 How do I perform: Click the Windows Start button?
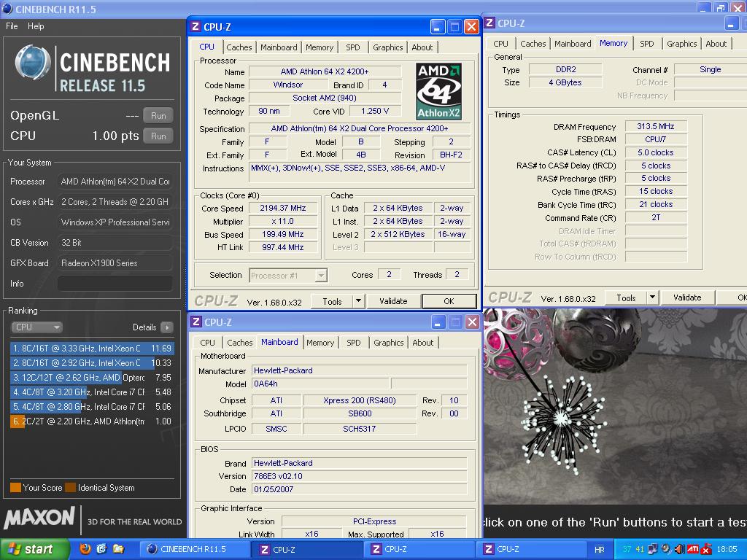pyautogui.click(x=35, y=549)
